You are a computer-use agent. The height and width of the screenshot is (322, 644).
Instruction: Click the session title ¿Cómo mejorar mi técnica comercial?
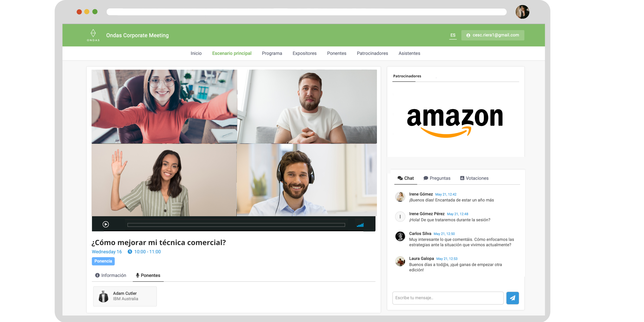[x=158, y=242]
